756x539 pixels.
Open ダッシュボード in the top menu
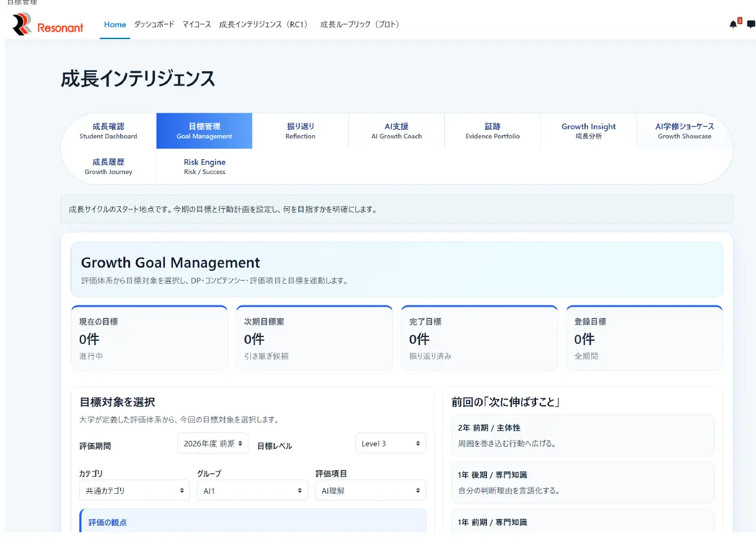click(154, 25)
